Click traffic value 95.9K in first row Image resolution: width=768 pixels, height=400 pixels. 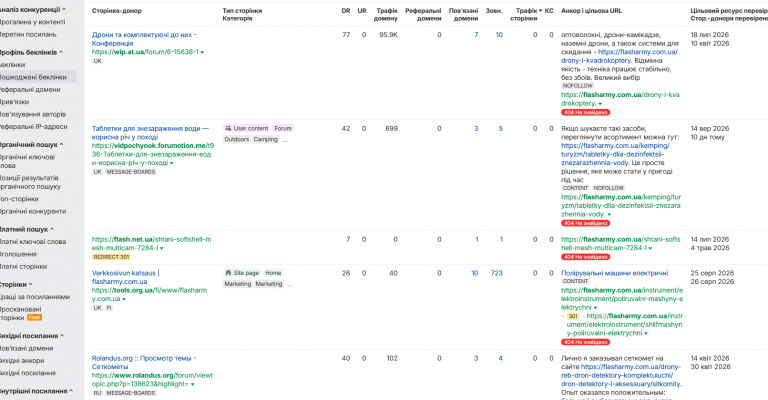coord(388,35)
